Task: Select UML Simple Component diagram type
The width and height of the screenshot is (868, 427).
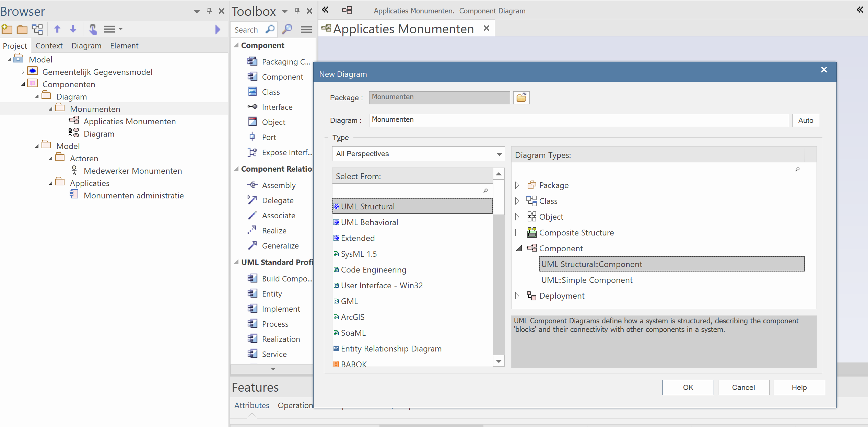Action: tap(587, 280)
